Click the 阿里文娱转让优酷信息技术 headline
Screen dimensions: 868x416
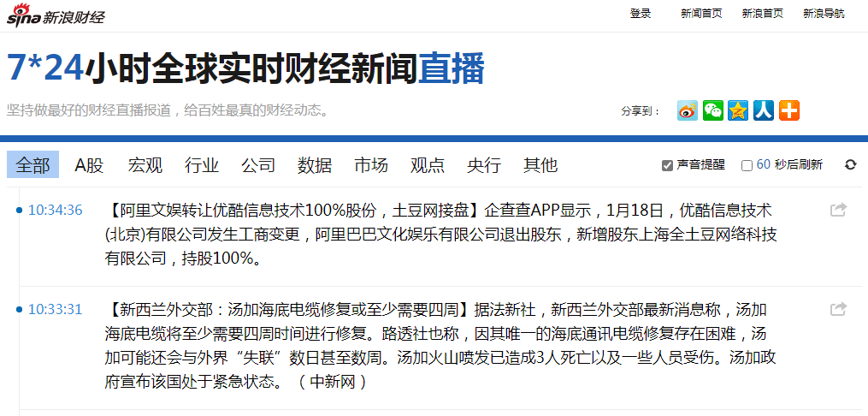coord(294,211)
